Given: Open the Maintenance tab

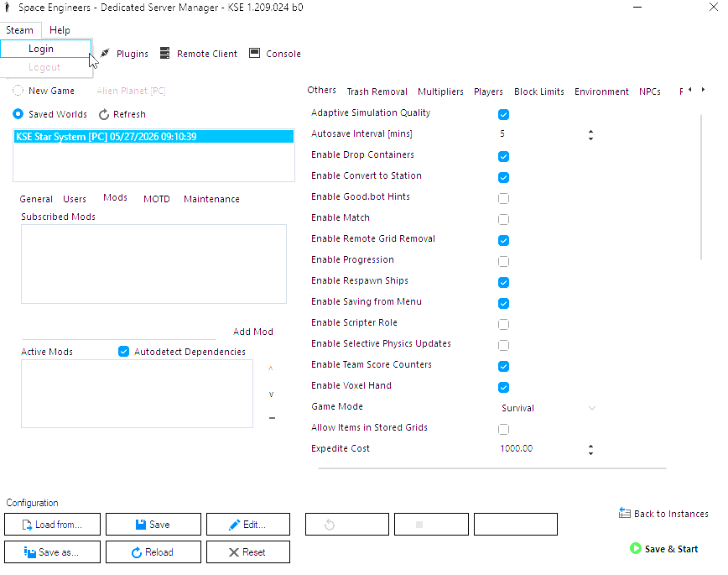Looking at the screenshot, I should point(211,199).
